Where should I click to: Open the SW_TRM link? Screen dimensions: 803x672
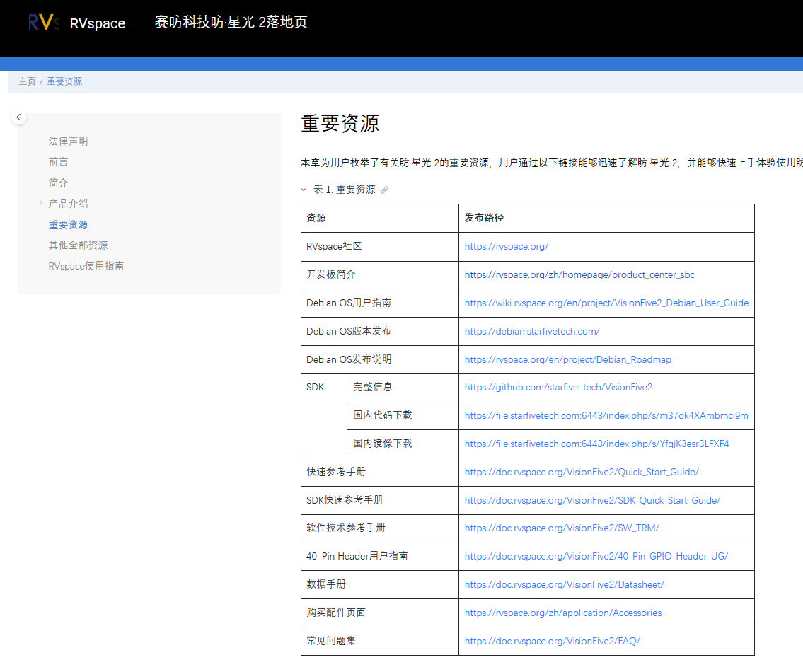tap(562, 528)
